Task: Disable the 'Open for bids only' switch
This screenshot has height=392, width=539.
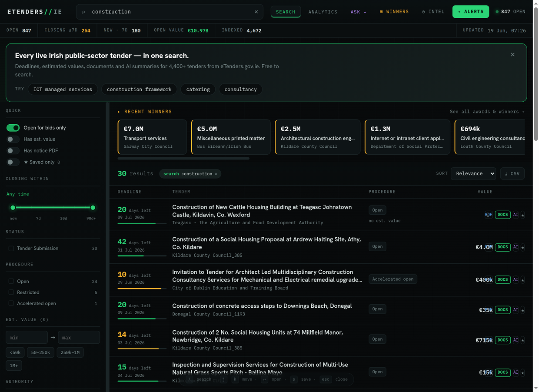Action: click(x=13, y=128)
